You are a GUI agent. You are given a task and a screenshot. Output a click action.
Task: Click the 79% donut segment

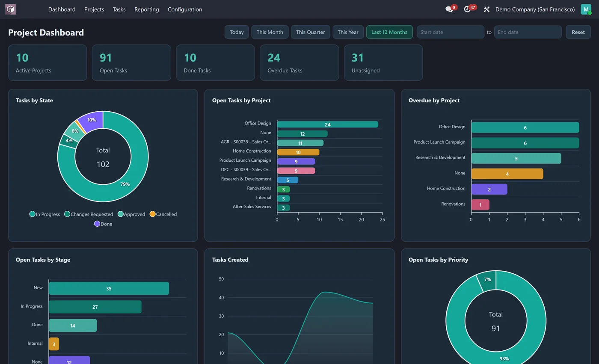pos(124,185)
